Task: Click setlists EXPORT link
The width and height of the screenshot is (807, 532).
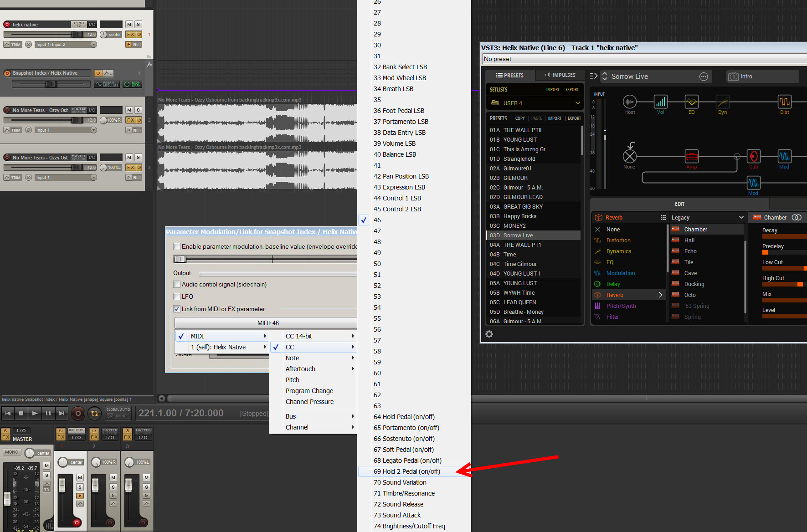Action: [572, 90]
